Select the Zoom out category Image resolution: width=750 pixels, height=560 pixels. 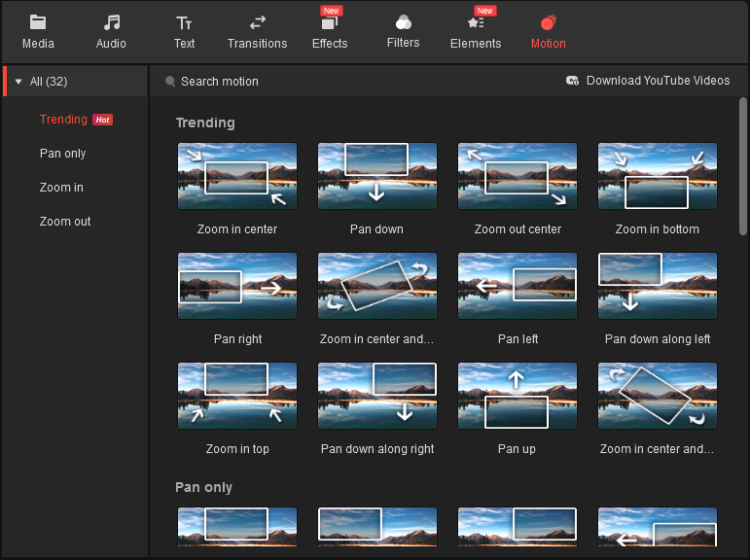click(x=65, y=222)
